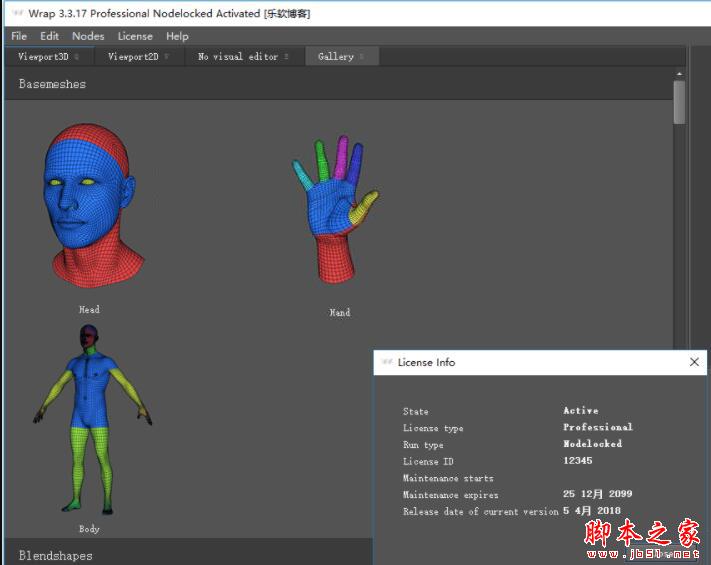Screen dimensions: 711x565
Task: Click the Viewport3D tab options icon
Action: coord(77,57)
